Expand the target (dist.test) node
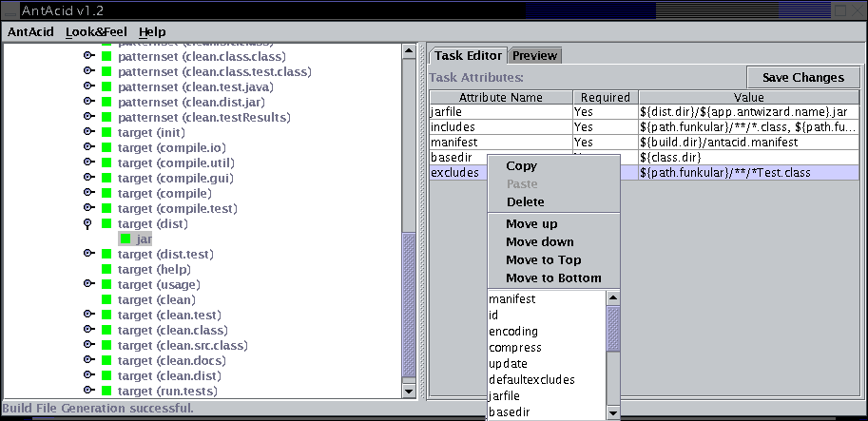This screenshot has height=421, width=868. click(88, 255)
